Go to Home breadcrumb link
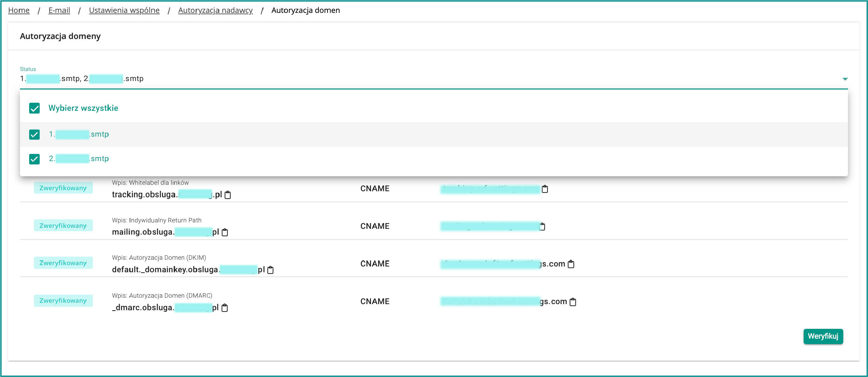 (x=19, y=11)
